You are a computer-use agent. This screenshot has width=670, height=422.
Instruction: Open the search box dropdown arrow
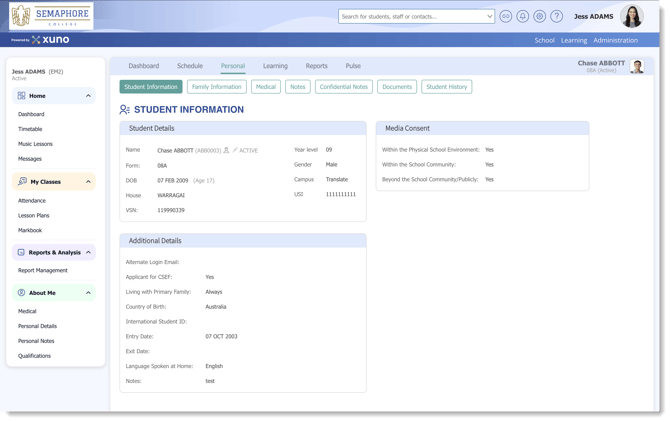click(x=489, y=17)
